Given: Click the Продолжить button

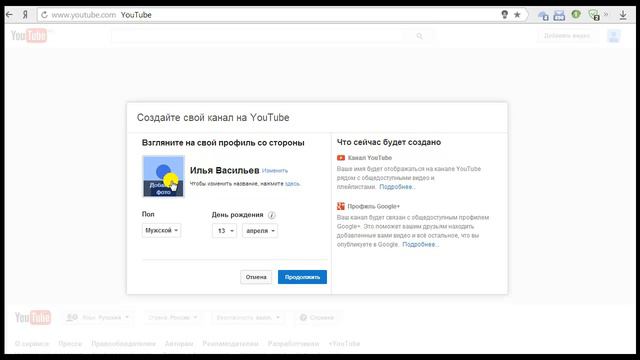Looking at the screenshot, I should click(302, 277).
